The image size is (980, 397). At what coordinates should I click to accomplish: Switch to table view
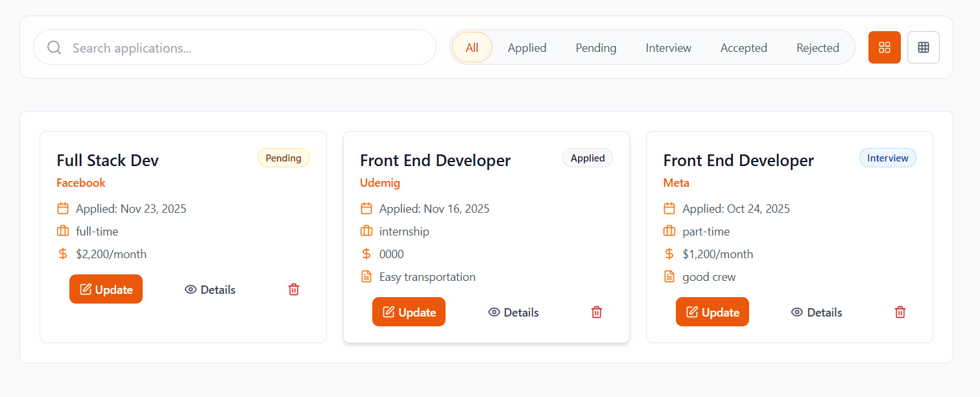(924, 47)
